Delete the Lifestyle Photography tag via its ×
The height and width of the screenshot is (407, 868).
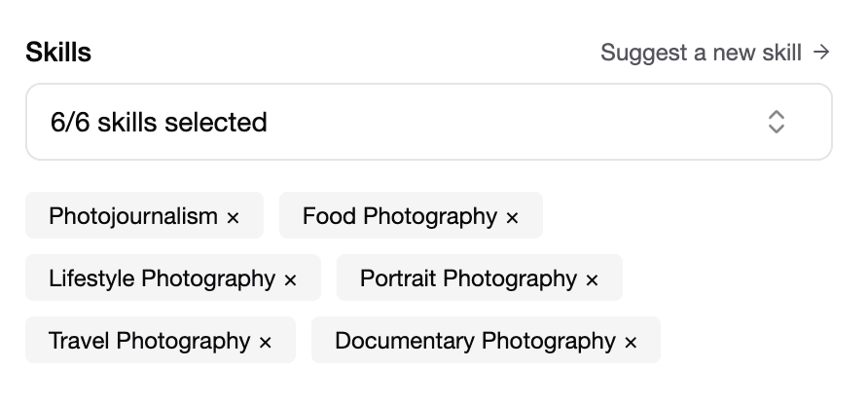click(x=290, y=280)
